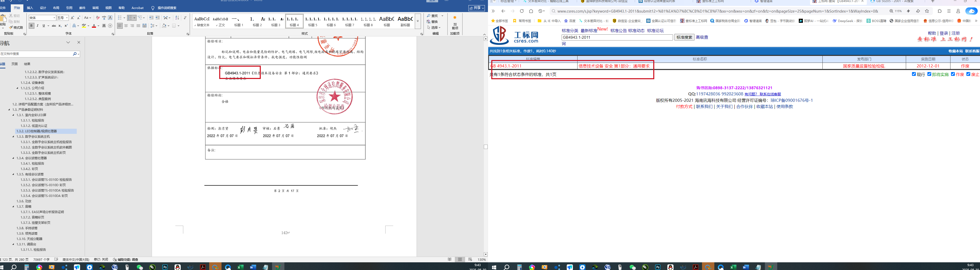
Task: Go to browser home page
Action: (531, 11)
